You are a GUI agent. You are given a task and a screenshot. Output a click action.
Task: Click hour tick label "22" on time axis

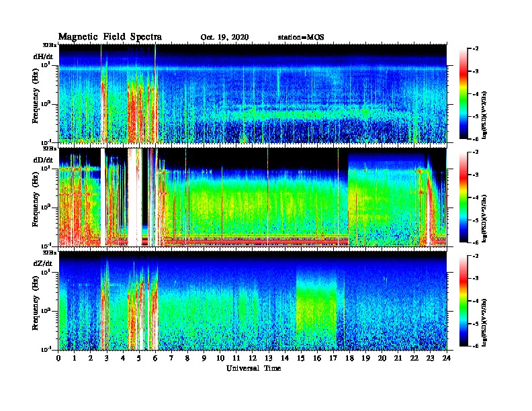pyautogui.click(x=414, y=358)
